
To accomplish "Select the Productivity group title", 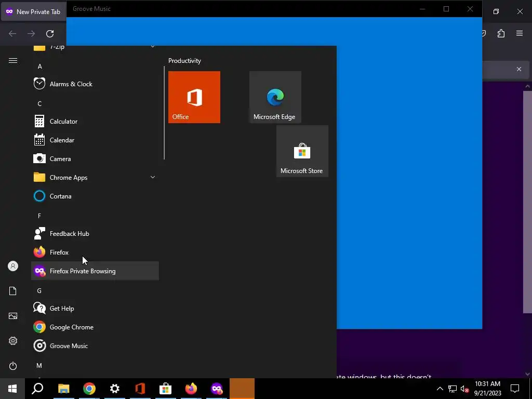I will [x=184, y=61].
